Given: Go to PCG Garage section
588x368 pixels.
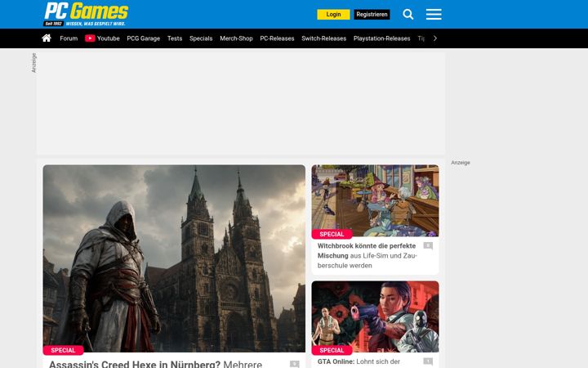Looking at the screenshot, I should pyautogui.click(x=143, y=38).
